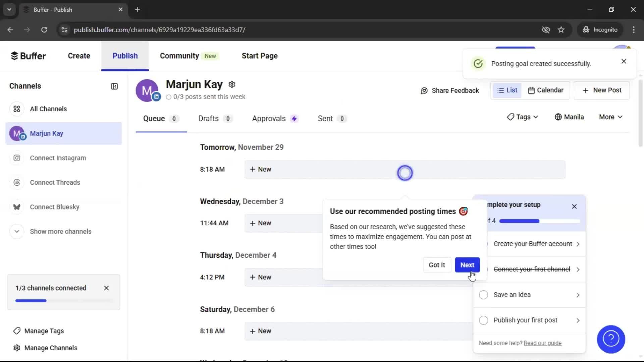The image size is (644, 362).
Task: Click the Buffer logo
Action: 28,56
